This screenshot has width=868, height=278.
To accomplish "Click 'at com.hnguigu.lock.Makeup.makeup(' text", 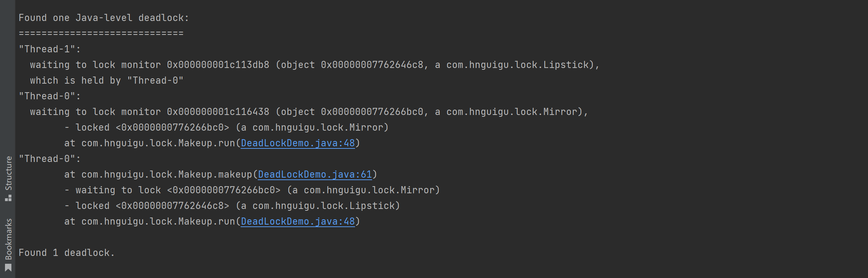I will 161,174.
